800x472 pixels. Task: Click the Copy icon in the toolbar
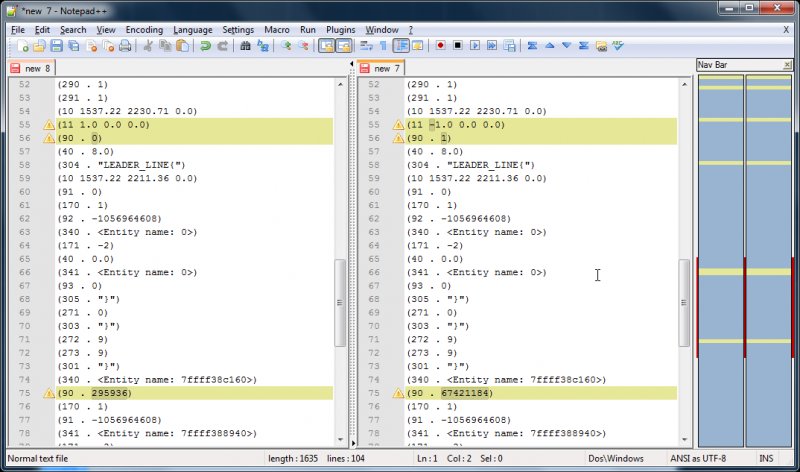(x=165, y=46)
